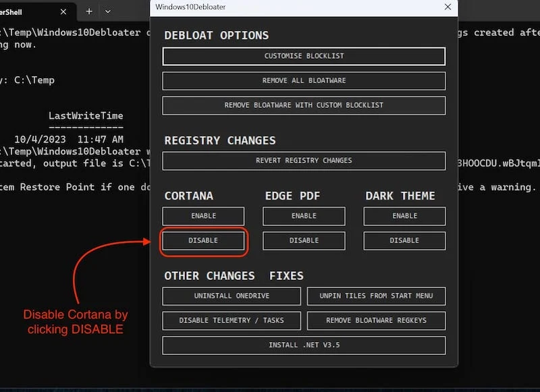Disable Edge PDF
The image size is (540, 392).
coord(304,241)
